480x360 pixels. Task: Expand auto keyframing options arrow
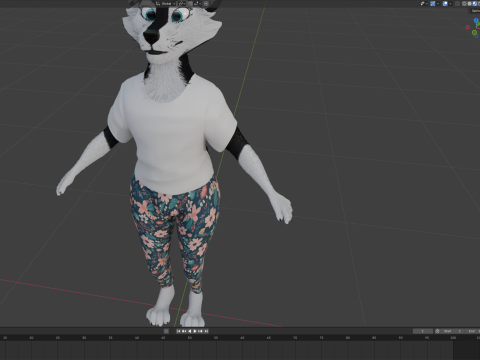pyautogui.click(x=172, y=331)
